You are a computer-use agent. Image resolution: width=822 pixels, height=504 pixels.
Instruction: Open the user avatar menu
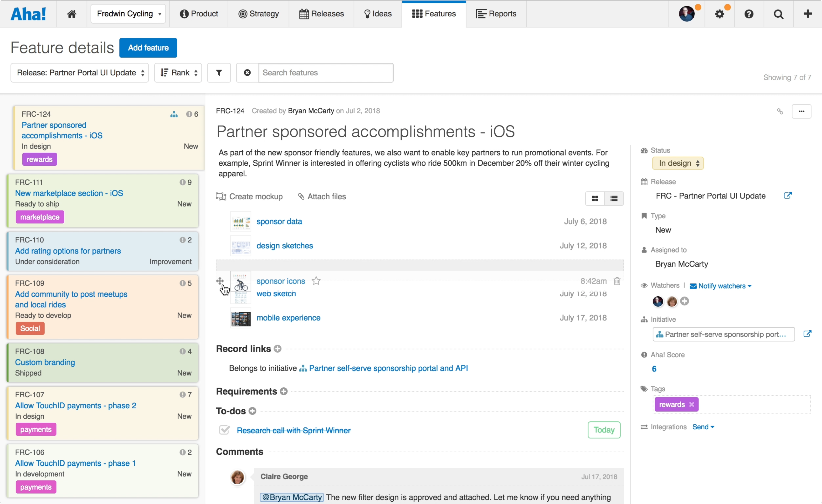[x=687, y=14]
